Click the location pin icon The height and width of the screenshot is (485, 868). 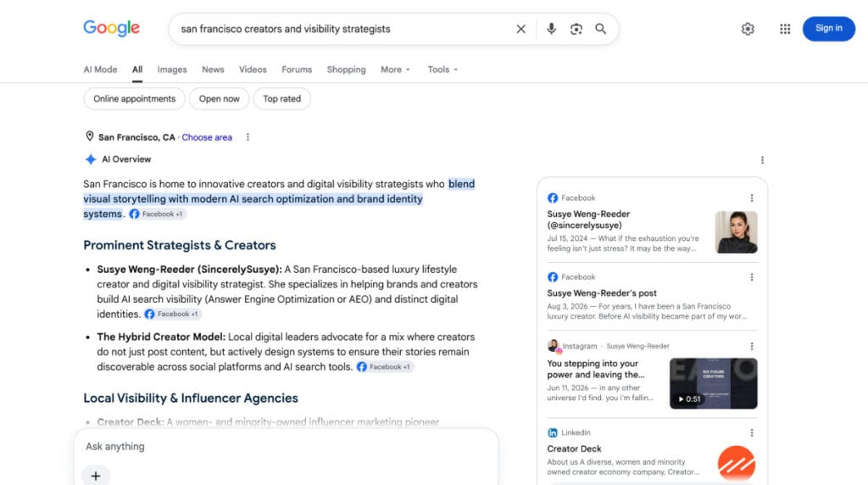coord(90,137)
